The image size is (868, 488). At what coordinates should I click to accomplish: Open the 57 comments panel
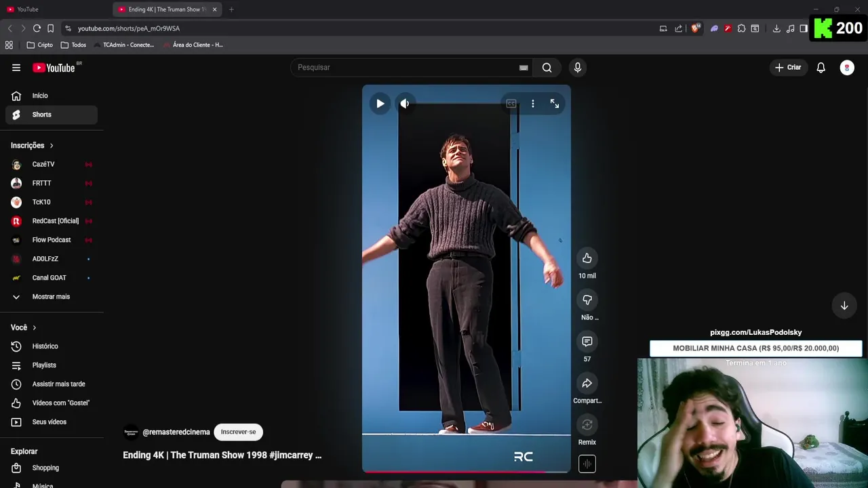587,342
